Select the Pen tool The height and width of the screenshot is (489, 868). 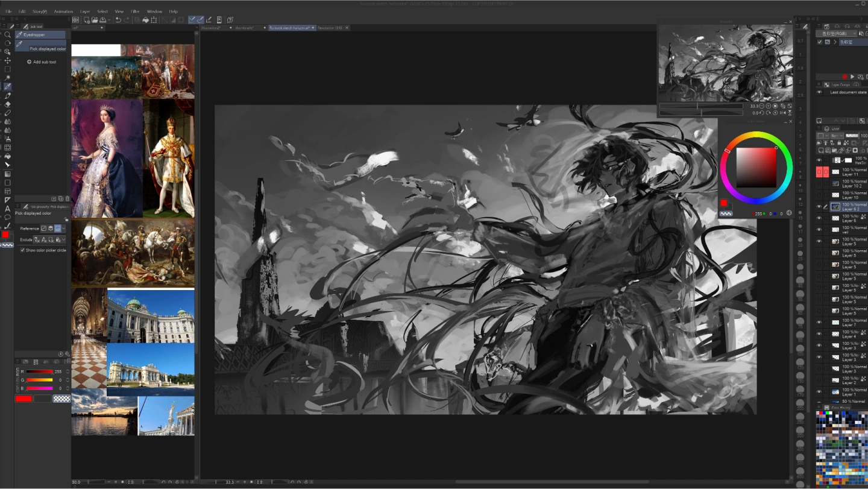click(7, 95)
